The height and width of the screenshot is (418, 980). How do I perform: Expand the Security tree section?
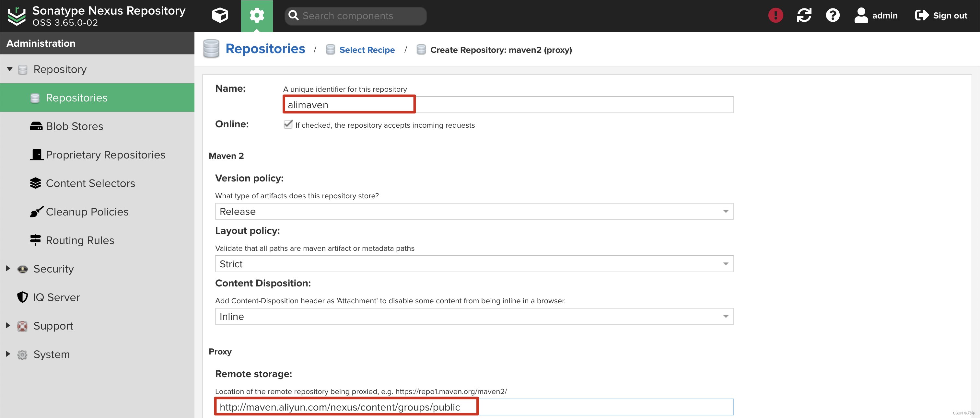(8, 269)
